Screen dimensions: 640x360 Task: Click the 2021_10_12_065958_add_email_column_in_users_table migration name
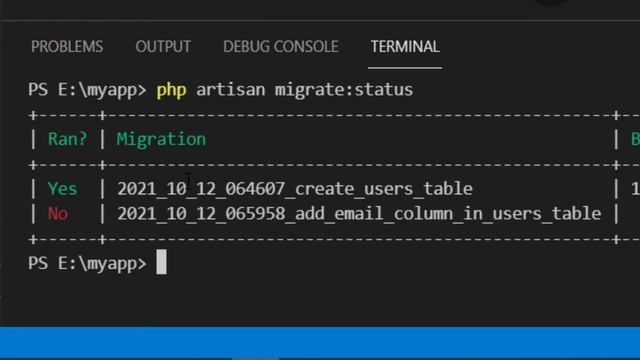click(359, 213)
